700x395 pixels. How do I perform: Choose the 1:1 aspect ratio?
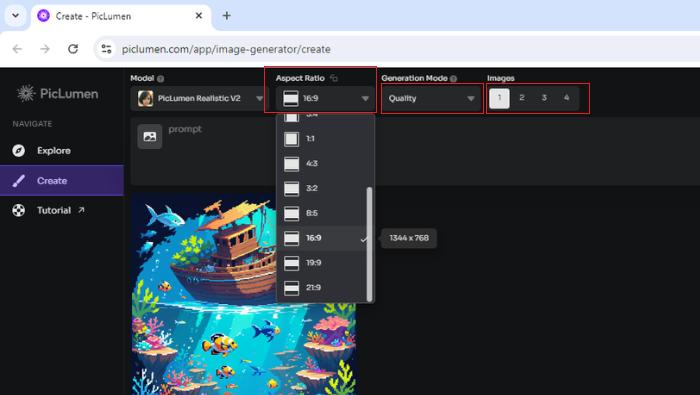click(322, 138)
